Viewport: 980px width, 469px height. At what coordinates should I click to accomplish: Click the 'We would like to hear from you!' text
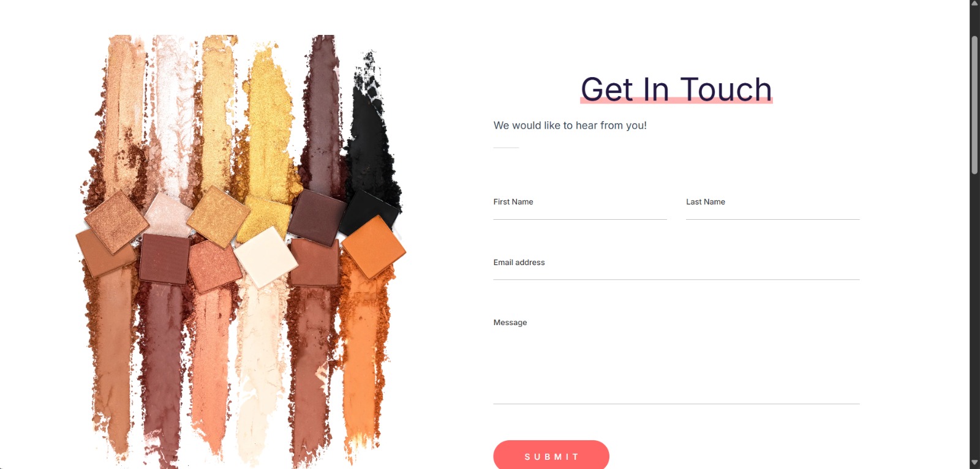coord(570,126)
